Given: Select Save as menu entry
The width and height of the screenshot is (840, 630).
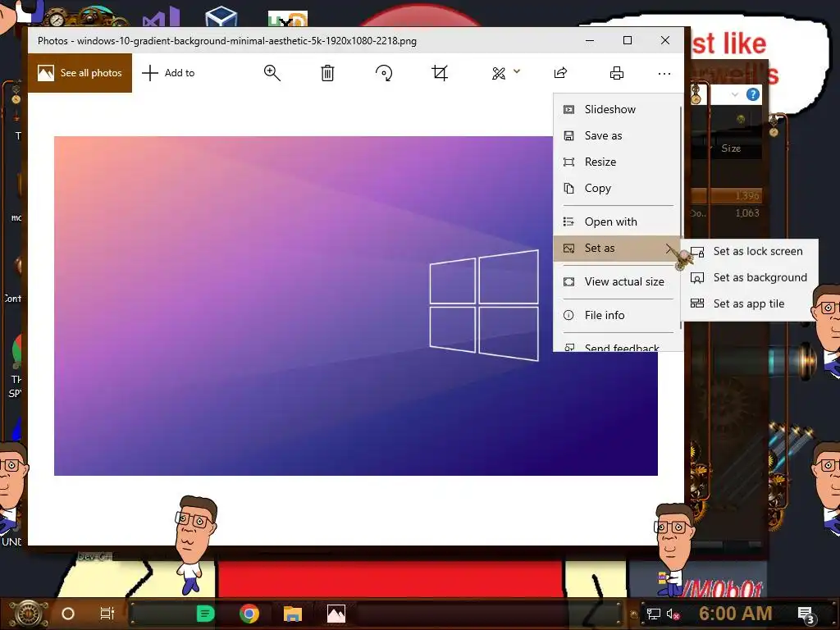Looking at the screenshot, I should click(617, 135).
